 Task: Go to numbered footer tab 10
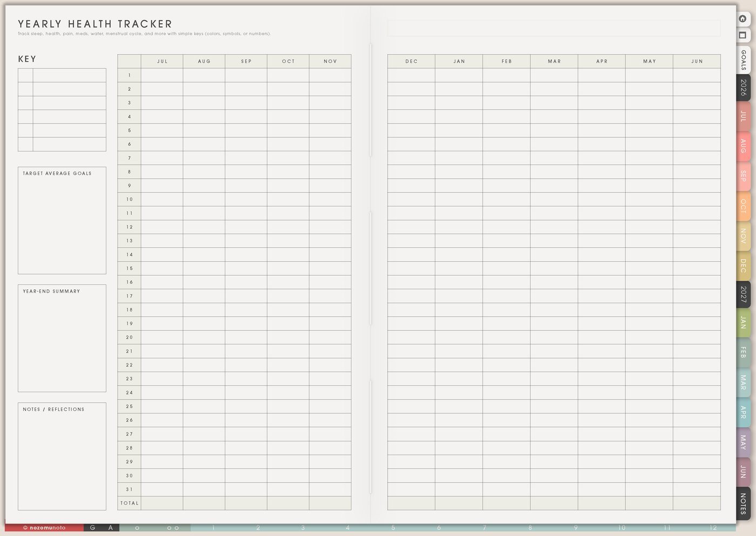point(622,528)
